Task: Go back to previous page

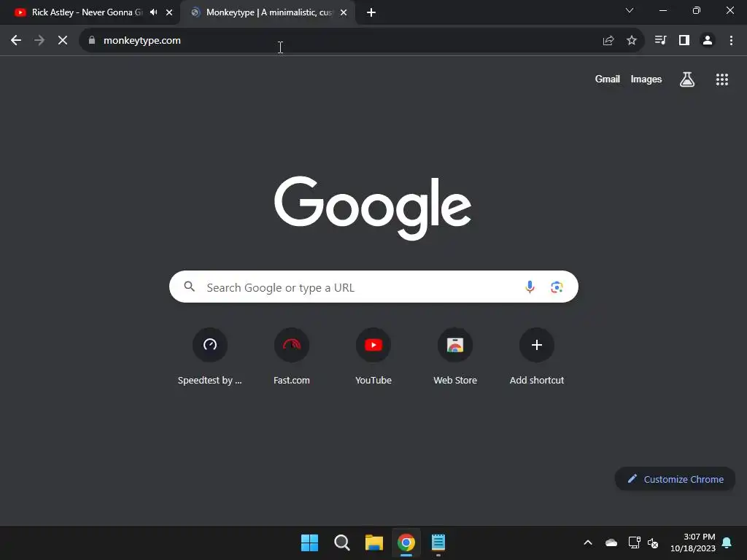Action: [x=16, y=41]
